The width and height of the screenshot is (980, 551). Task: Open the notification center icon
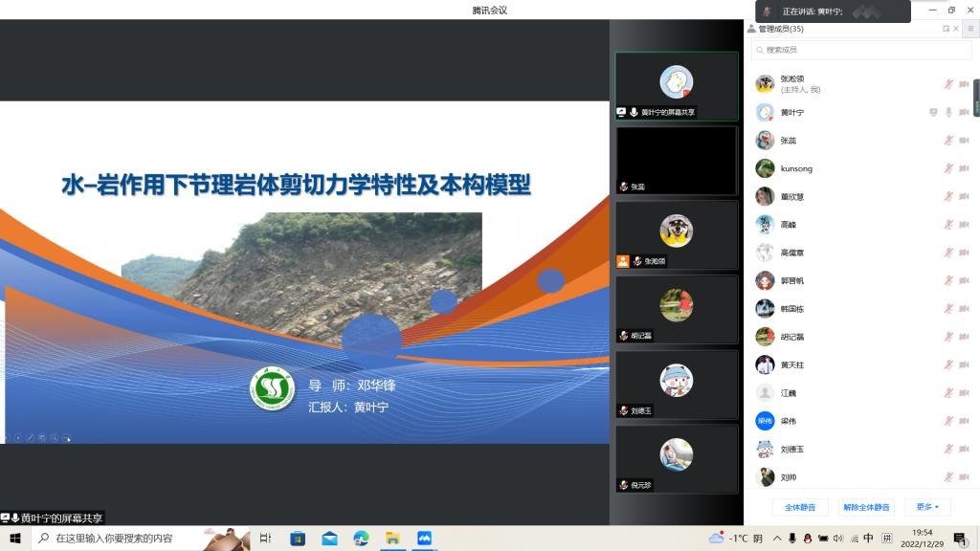[x=960, y=538]
